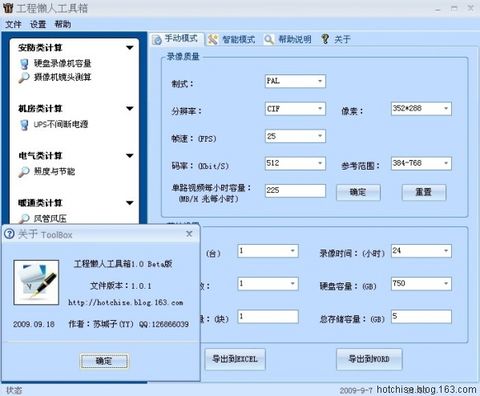The height and width of the screenshot is (396, 480).
Task: Click the magnifier icon beside 风管风压
Action: [x=24, y=219]
